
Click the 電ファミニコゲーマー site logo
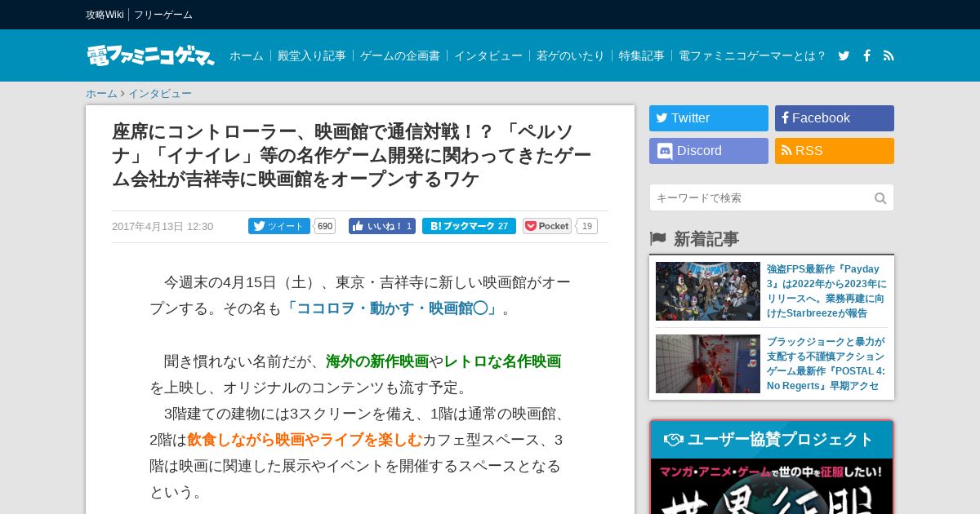[151, 55]
